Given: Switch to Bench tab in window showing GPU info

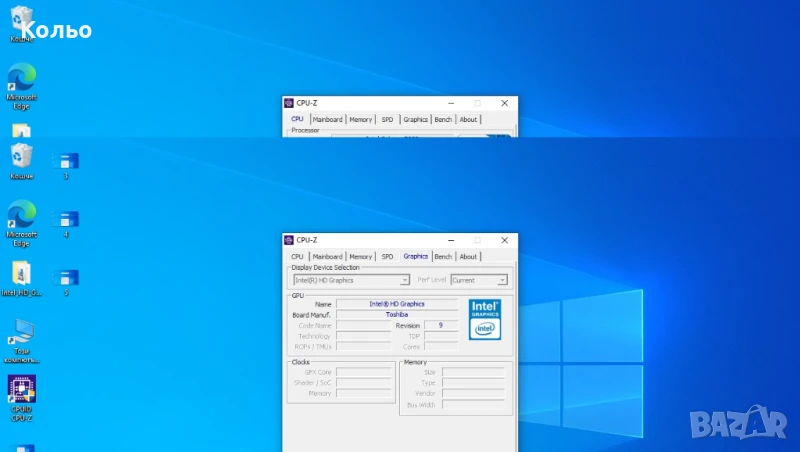Looking at the screenshot, I should 443,257.
